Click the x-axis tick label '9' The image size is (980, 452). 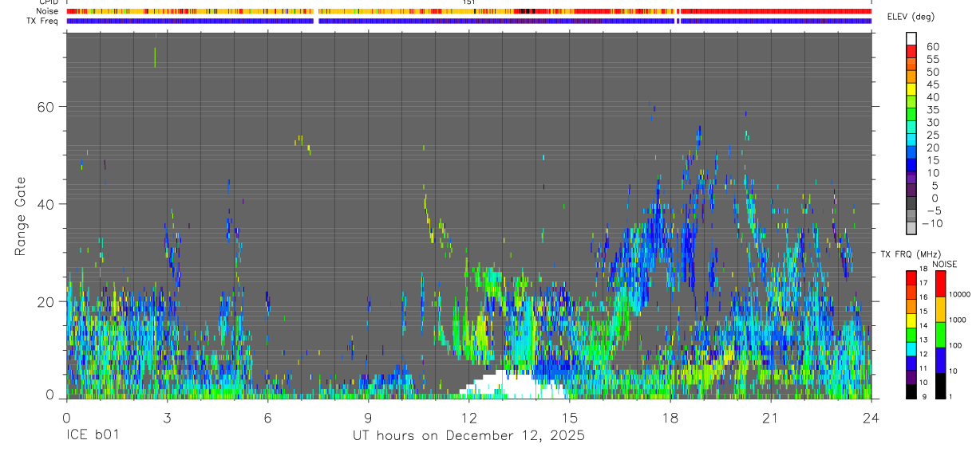pos(368,417)
